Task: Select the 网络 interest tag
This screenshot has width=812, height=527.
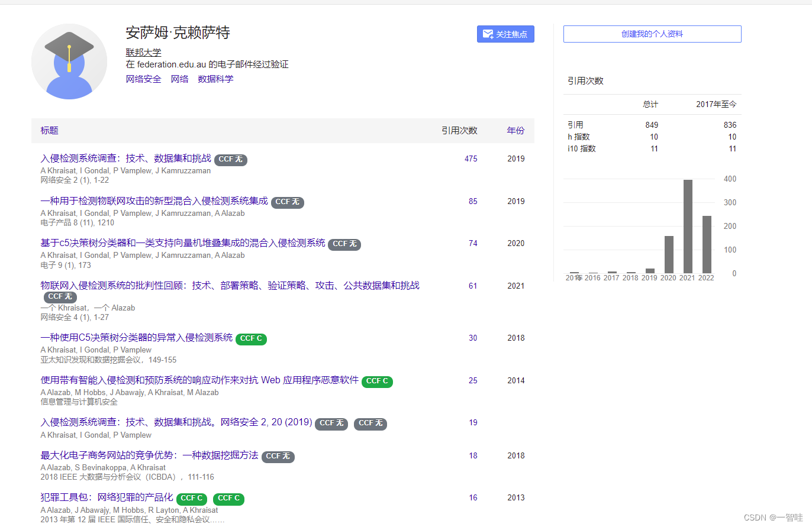Action: tap(180, 79)
